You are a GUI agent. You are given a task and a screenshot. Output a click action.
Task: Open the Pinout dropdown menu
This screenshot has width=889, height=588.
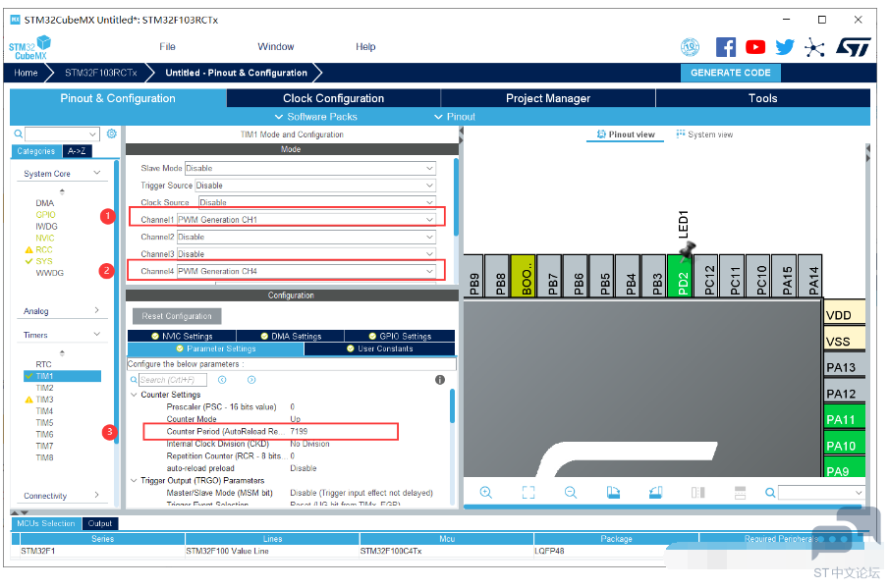[x=455, y=116]
